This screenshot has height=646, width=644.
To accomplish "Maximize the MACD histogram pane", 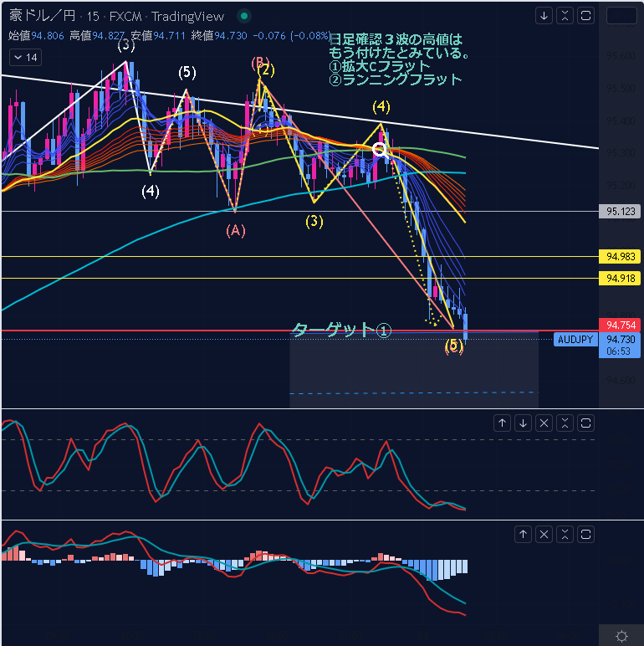I will (x=586, y=534).
